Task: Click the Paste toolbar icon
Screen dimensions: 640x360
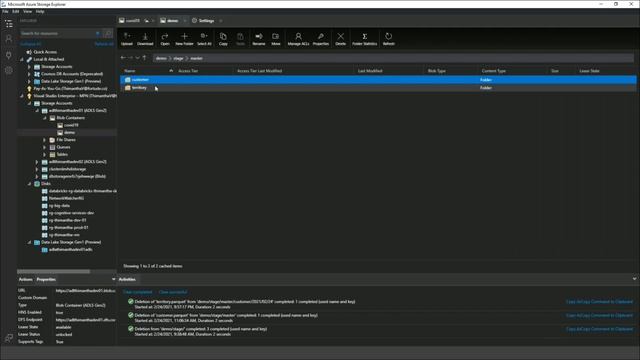Action: click(240, 39)
